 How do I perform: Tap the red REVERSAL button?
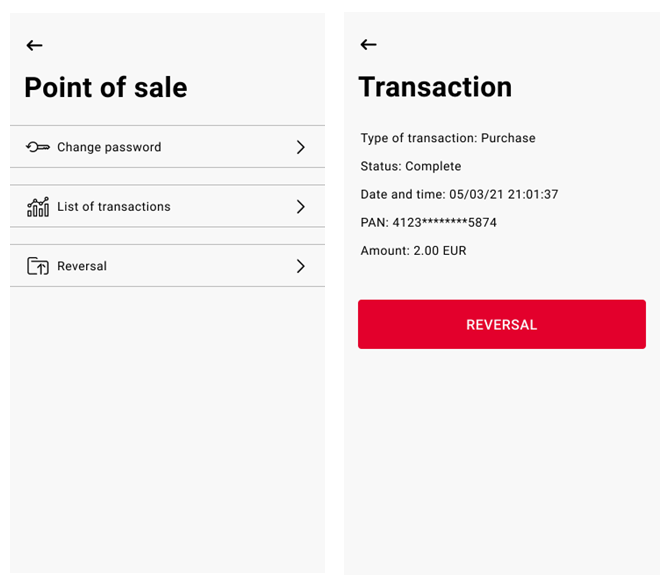tap(502, 324)
